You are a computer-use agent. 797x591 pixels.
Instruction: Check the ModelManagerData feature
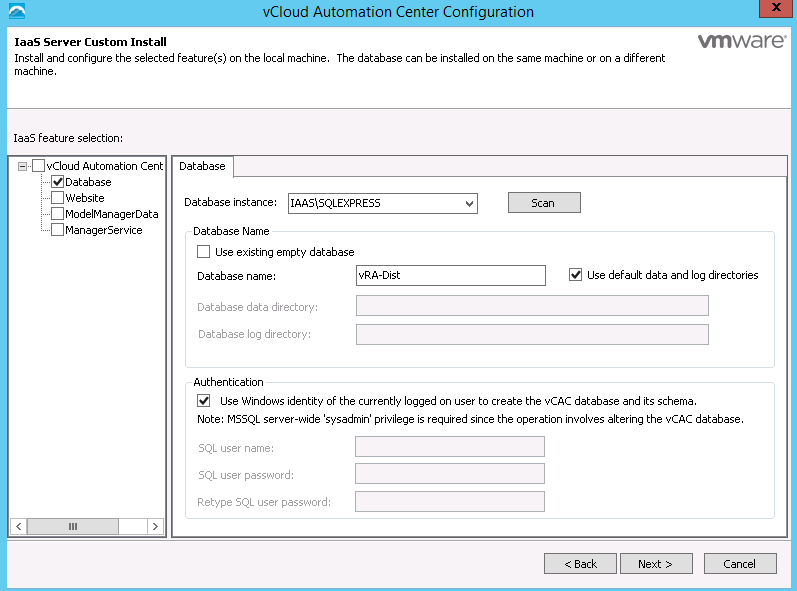57,214
